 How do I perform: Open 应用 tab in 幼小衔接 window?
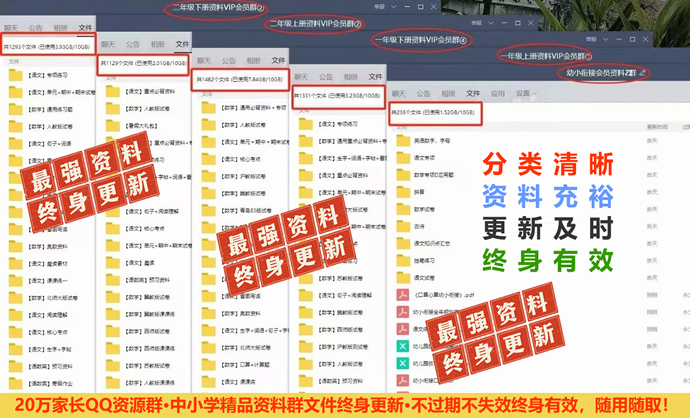click(x=498, y=93)
